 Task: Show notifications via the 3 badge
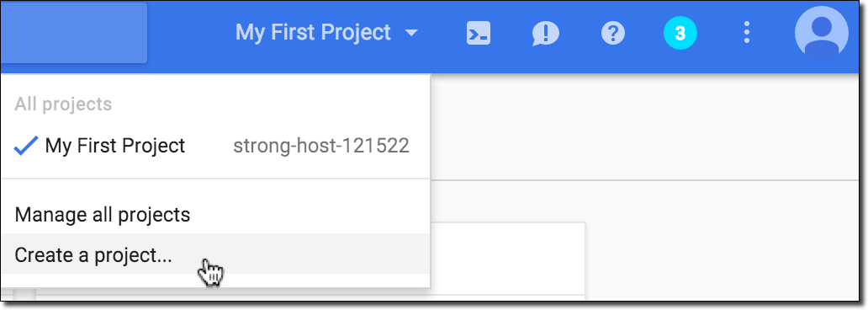click(680, 33)
